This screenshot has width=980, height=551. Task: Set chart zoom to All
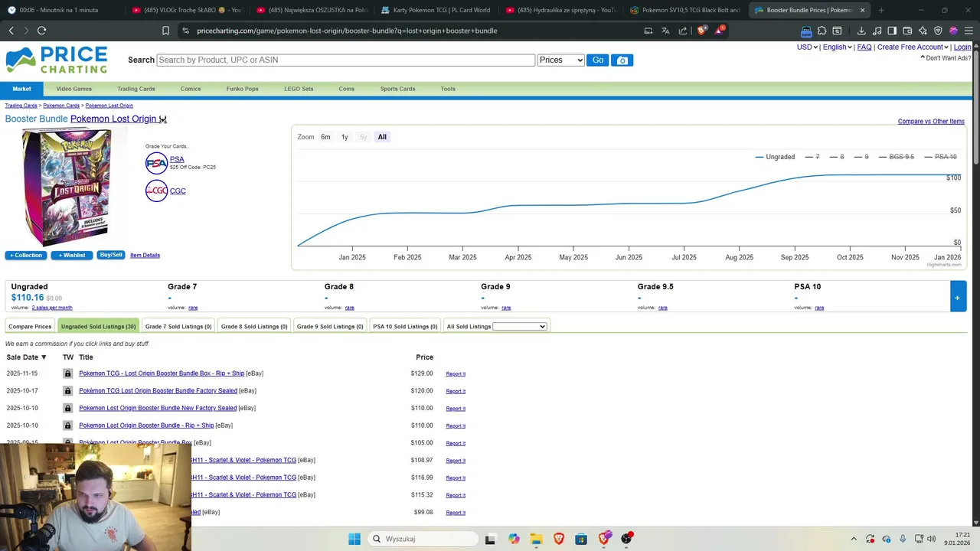382,137
